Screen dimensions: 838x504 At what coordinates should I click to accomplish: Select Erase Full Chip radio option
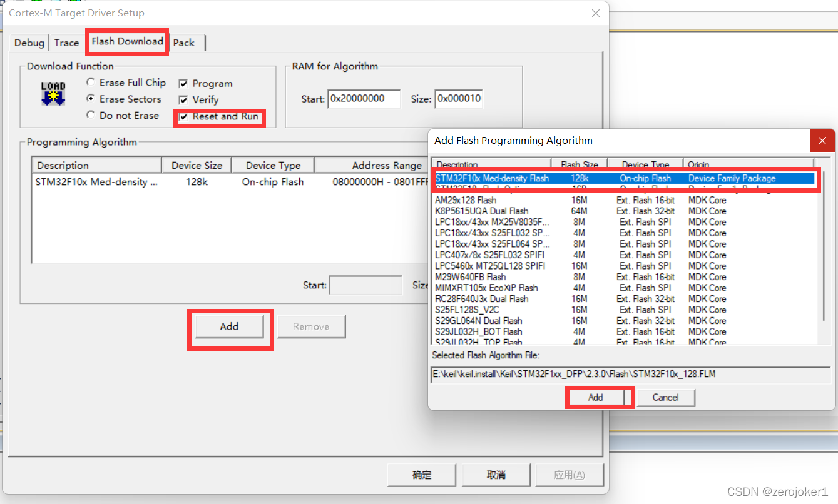click(x=126, y=83)
